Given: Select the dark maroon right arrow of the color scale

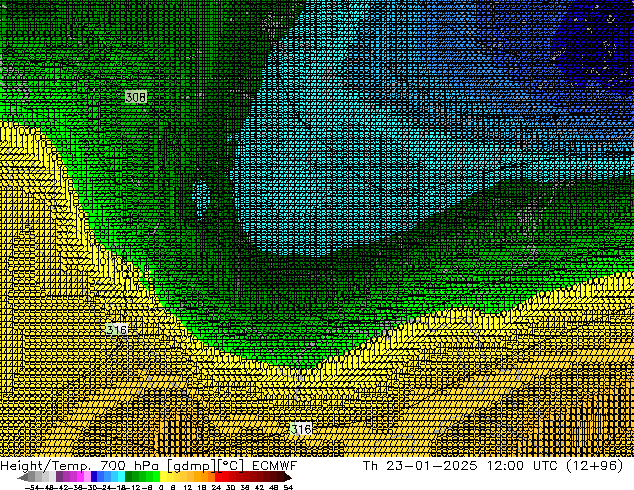Looking at the screenshot, I should coord(288,477).
